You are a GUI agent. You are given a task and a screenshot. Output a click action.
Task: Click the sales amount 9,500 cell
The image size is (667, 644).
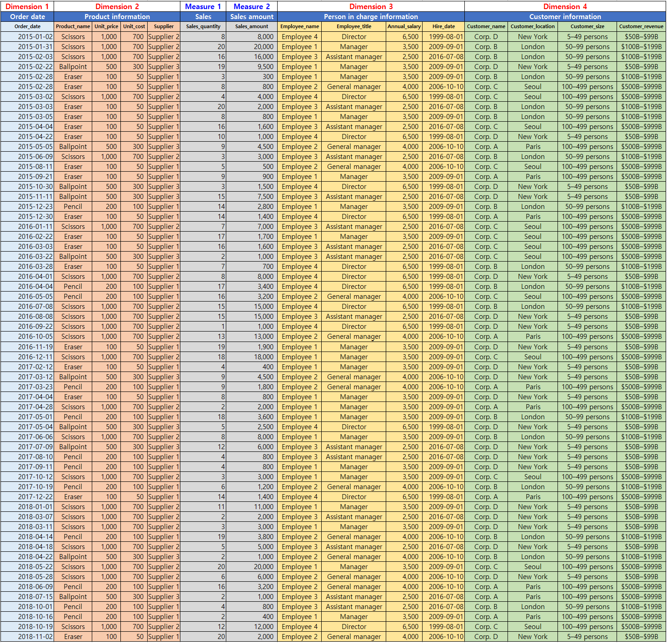coord(252,67)
